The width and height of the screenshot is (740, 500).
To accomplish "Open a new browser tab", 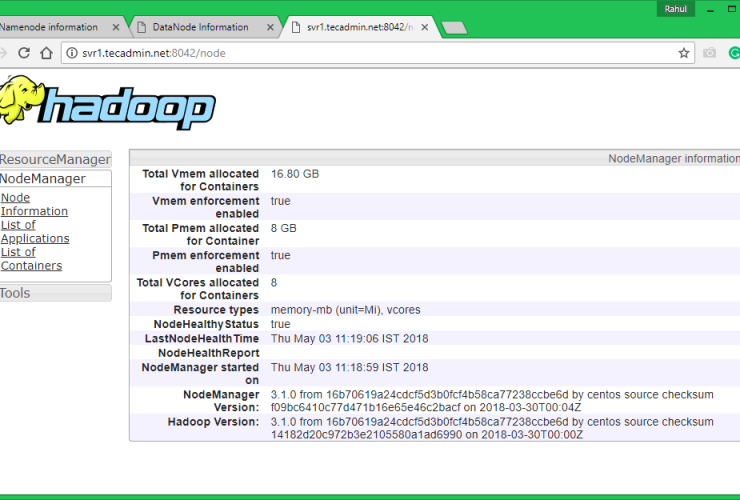I will tap(455, 28).
